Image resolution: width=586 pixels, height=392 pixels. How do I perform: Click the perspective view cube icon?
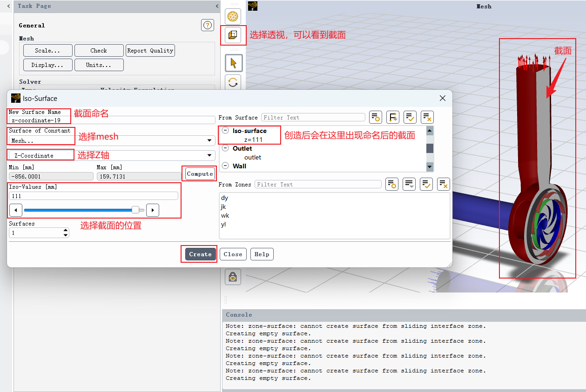(233, 35)
